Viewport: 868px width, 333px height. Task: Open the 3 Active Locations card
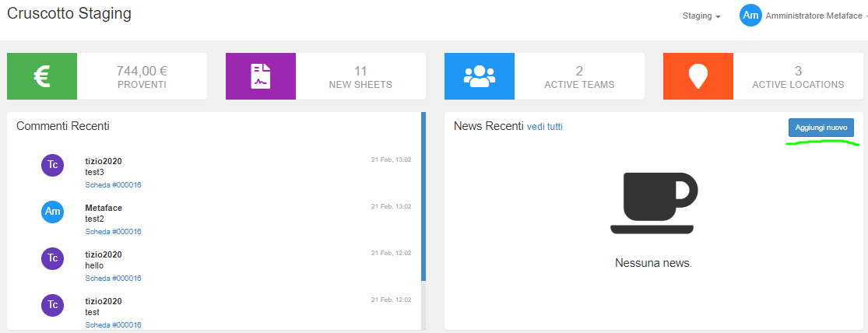[798, 76]
